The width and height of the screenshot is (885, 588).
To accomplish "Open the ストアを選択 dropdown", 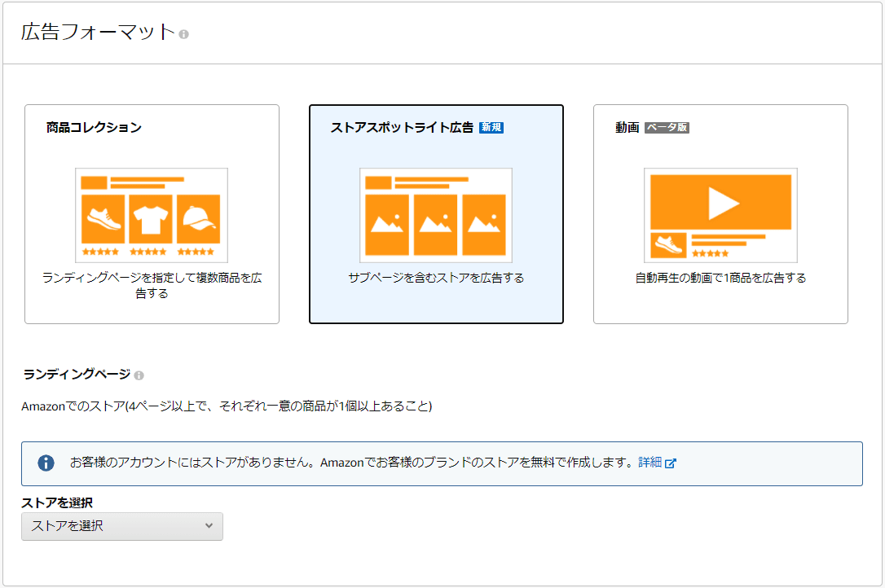I will (122, 526).
